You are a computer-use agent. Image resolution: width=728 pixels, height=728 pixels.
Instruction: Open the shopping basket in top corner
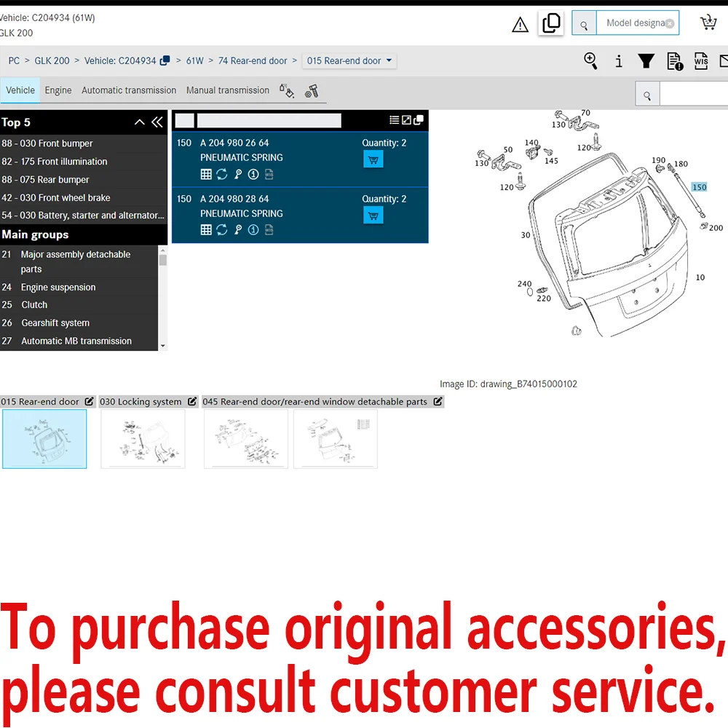[x=708, y=23]
